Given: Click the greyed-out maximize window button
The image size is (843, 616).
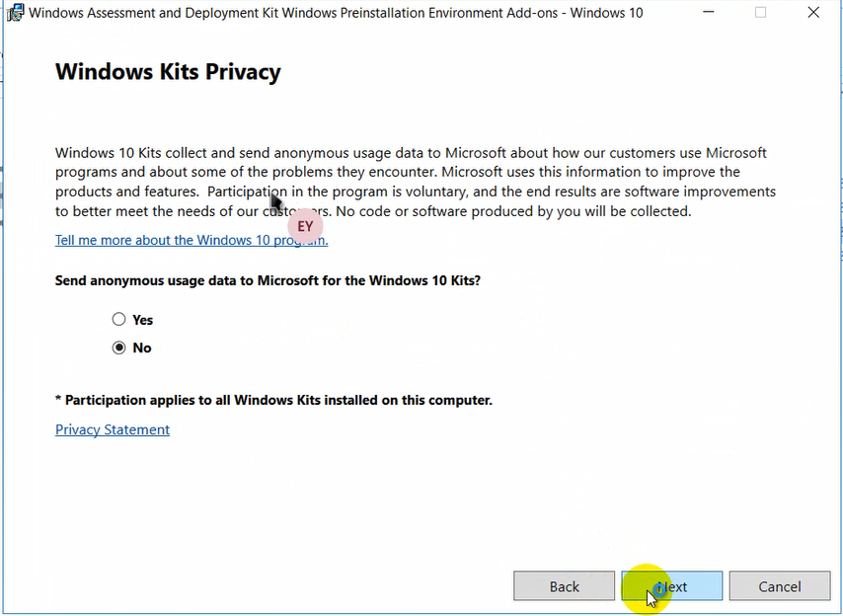Looking at the screenshot, I should [x=760, y=12].
